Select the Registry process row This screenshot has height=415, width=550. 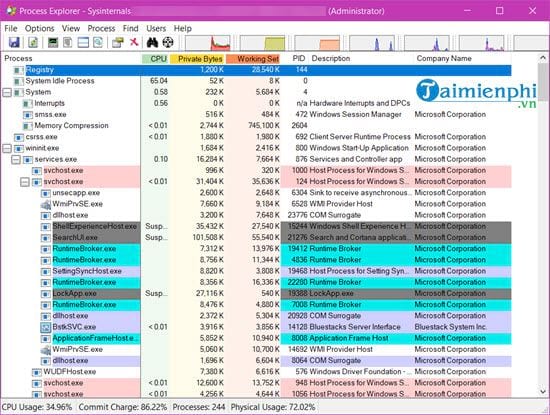(x=256, y=70)
